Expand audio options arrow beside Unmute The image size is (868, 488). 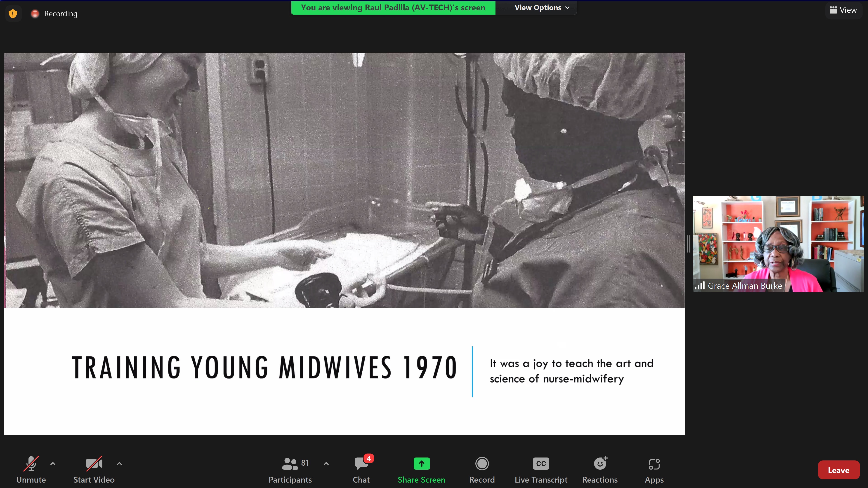(53, 464)
